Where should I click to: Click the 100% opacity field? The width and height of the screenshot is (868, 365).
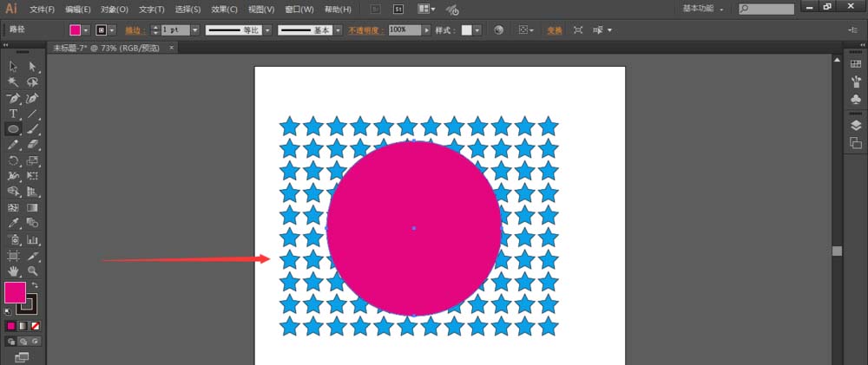pos(404,29)
